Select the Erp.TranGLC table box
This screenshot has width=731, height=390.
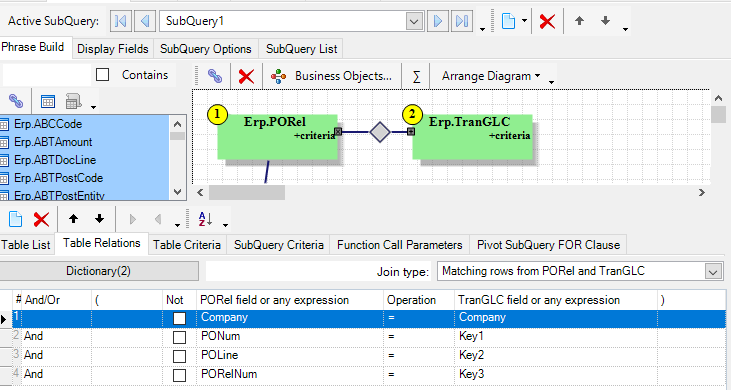[x=472, y=137]
